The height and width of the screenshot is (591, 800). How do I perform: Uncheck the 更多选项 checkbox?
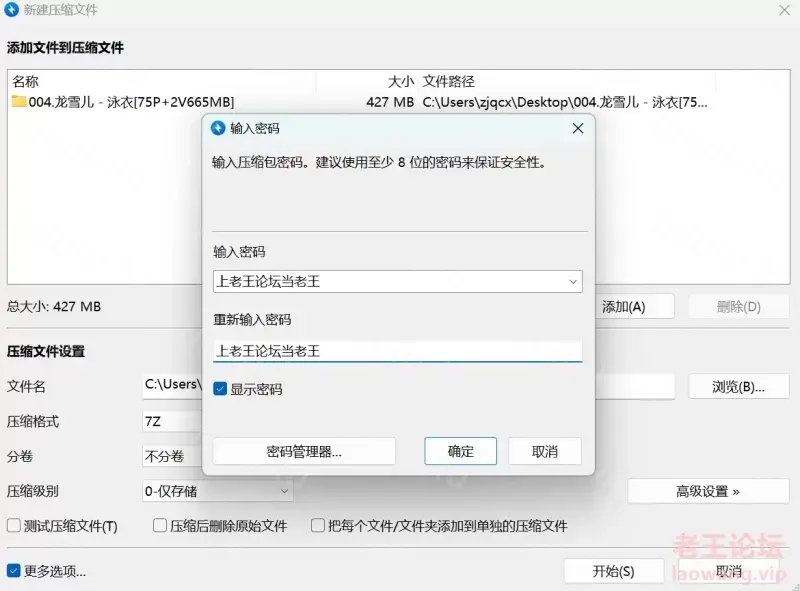click(14, 571)
